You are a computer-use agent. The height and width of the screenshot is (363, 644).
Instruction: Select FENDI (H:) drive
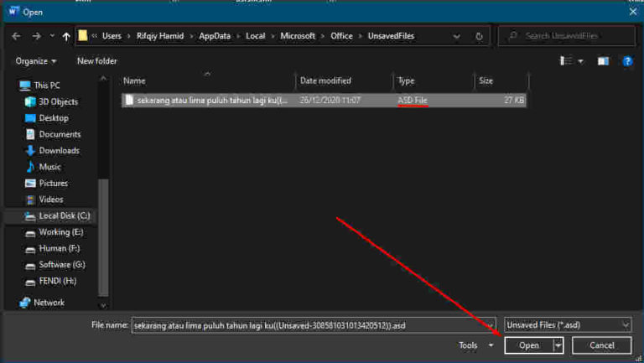tap(51, 282)
